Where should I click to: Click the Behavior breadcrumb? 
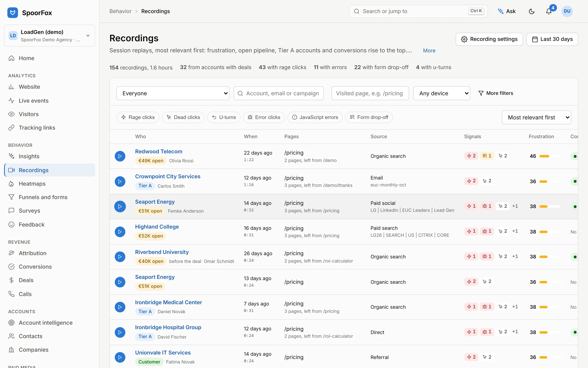(x=120, y=11)
